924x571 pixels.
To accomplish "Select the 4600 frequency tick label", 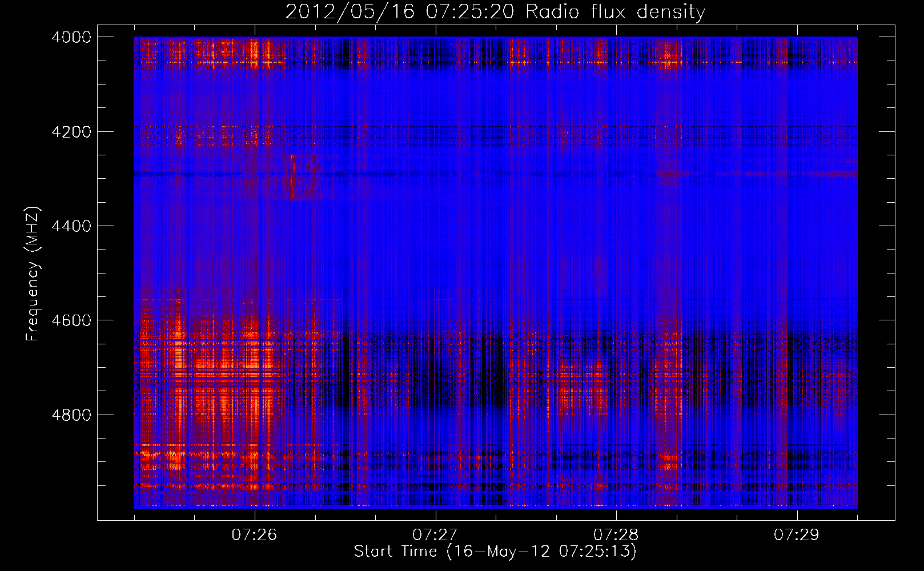I will pyautogui.click(x=71, y=320).
